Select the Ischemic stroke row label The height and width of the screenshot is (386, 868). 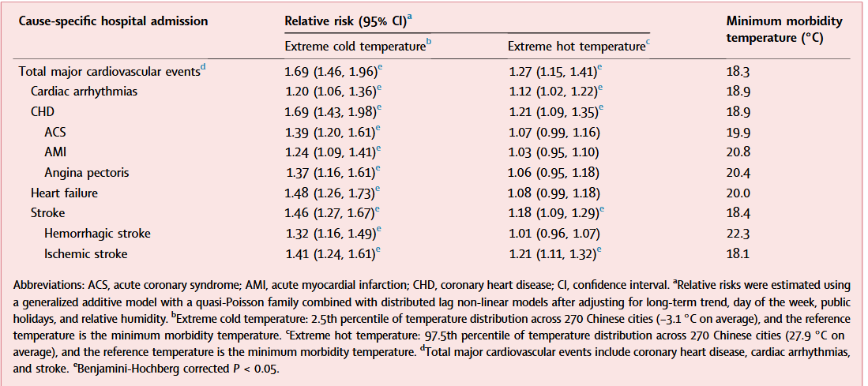point(85,253)
